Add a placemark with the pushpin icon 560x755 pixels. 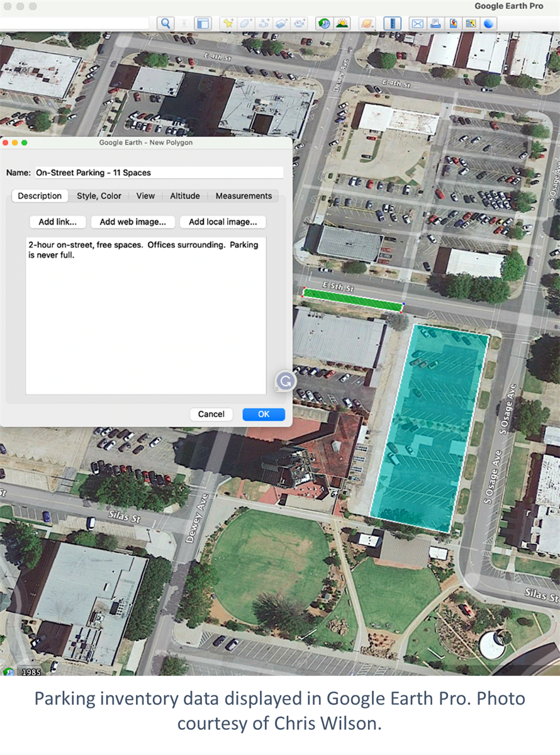coord(228,23)
